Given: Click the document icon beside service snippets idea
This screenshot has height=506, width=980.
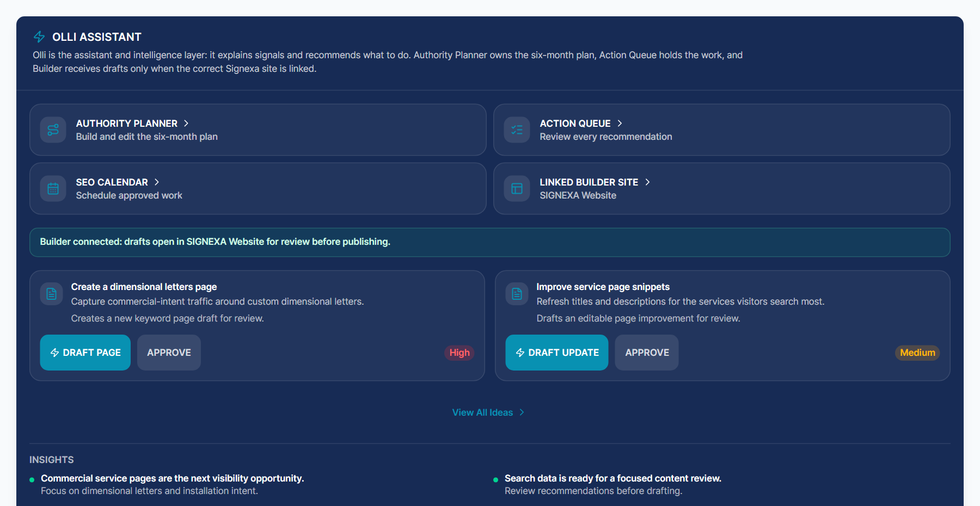Looking at the screenshot, I should click(x=517, y=294).
